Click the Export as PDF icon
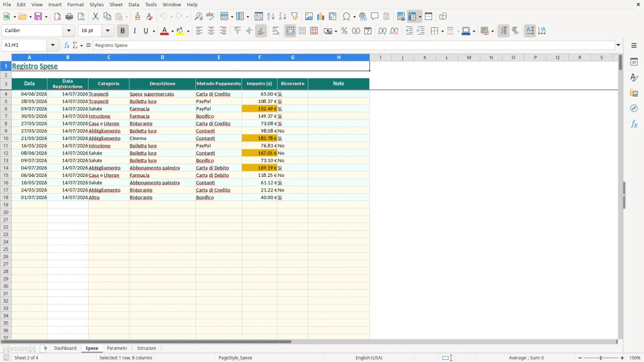This screenshot has width=644, height=362. tap(57, 17)
